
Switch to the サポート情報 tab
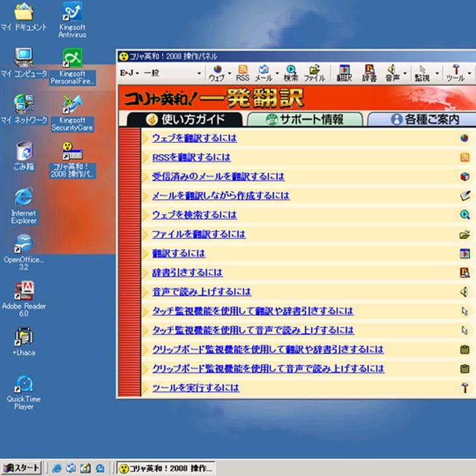pos(305,119)
